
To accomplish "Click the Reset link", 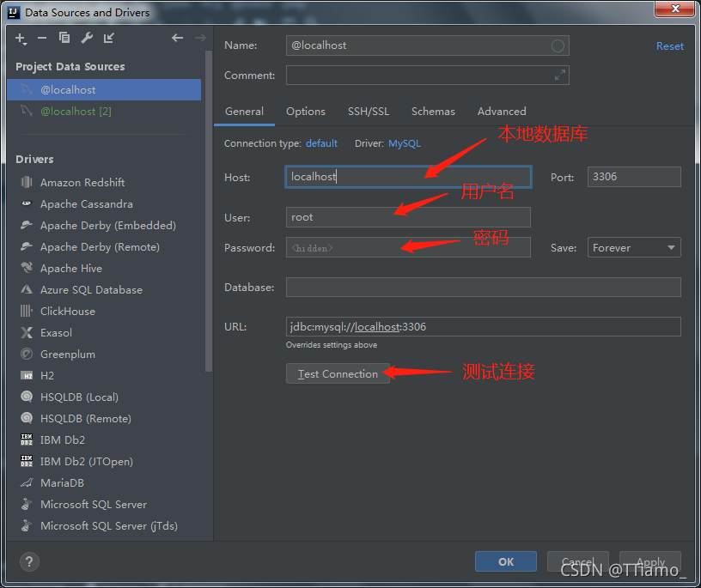I will 670,46.
